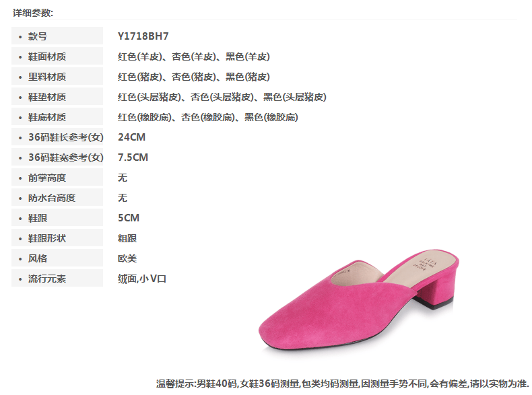Screen dimensions: 532x395
Task: Select the 里料材质 label cell
Action: tap(57, 76)
